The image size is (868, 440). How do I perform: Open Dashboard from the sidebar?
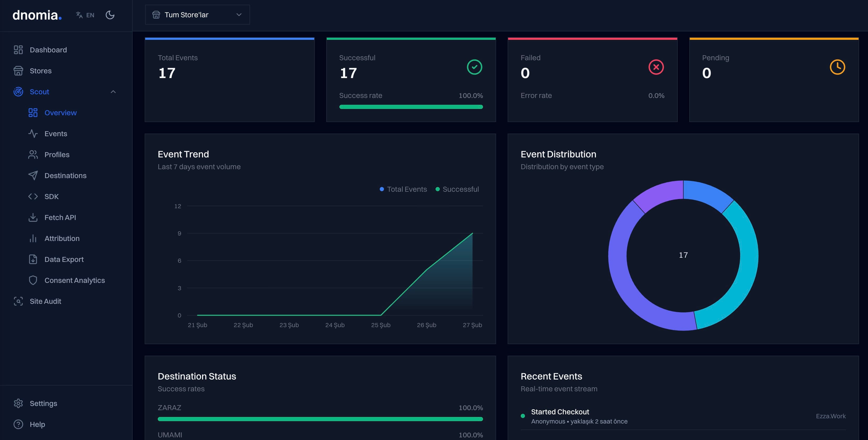[x=48, y=50]
